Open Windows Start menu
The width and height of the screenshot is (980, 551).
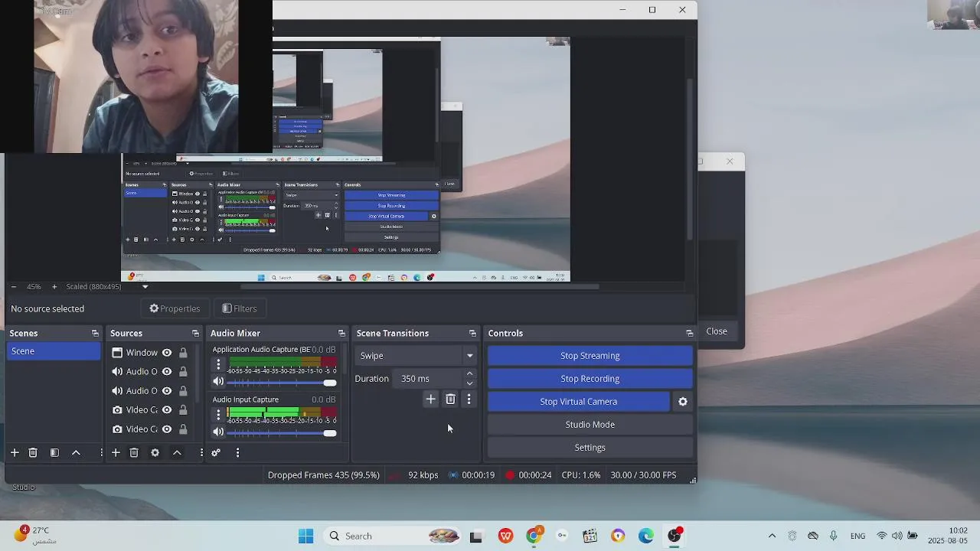[305, 536]
